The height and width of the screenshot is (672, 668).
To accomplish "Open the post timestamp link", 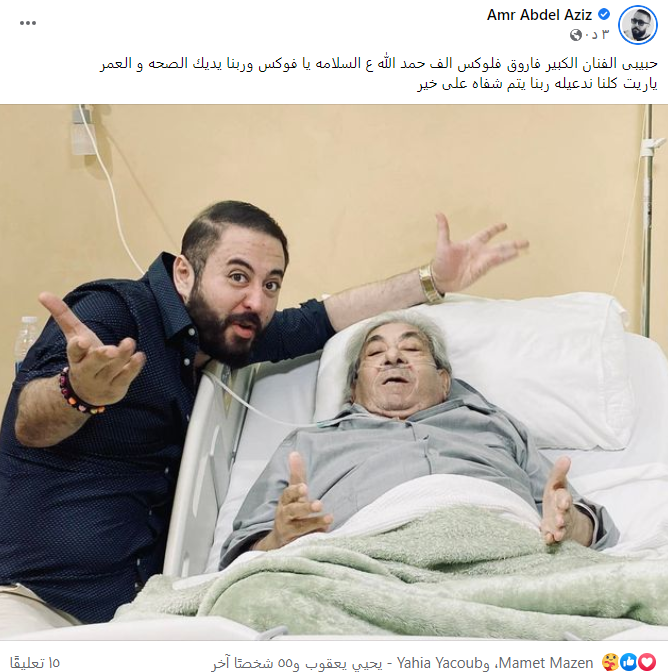I will point(597,35).
